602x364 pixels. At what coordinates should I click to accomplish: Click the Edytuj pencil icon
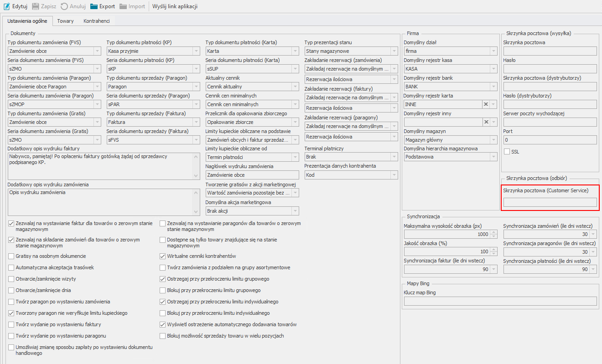[x=7, y=6]
